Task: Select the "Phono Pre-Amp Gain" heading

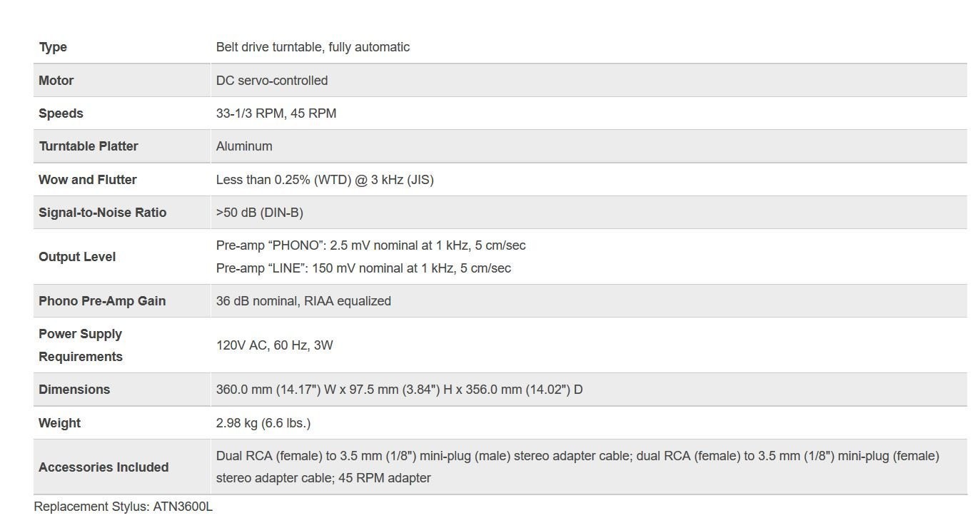Action: pos(102,301)
